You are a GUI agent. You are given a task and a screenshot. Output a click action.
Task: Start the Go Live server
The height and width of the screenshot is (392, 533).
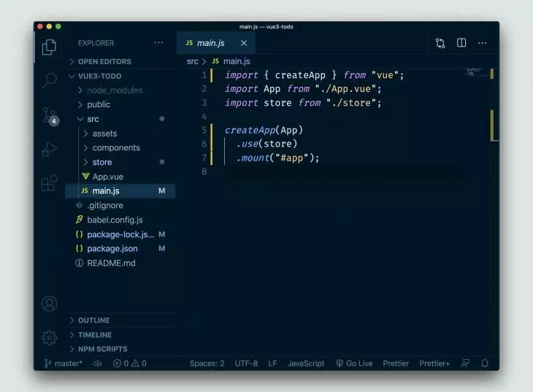[x=354, y=364]
